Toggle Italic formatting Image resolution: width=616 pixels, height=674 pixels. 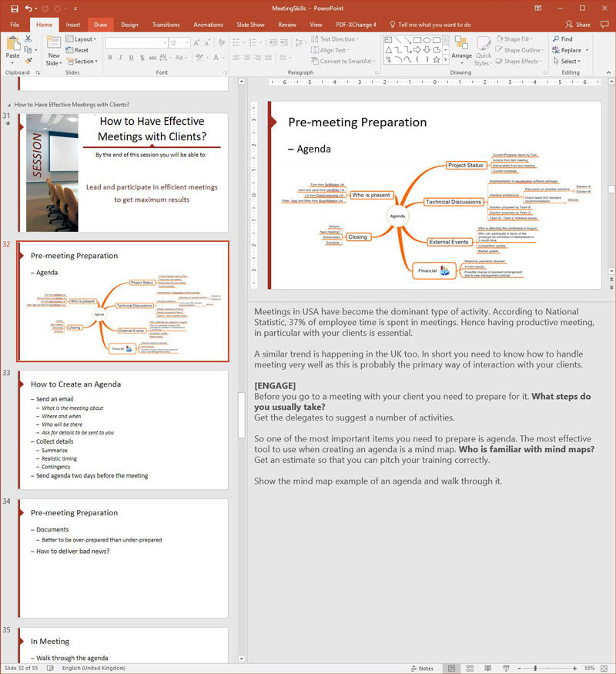pyautogui.click(x=121, y=57)
